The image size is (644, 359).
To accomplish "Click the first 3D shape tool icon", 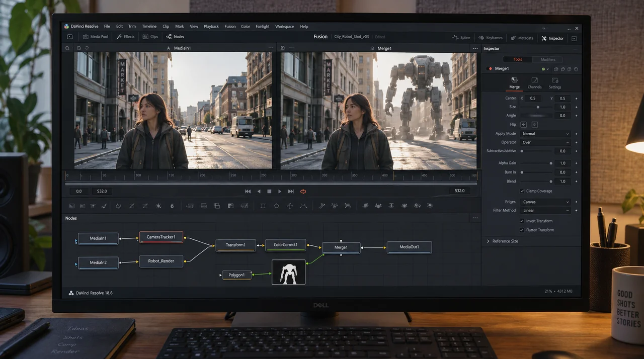I will click(x=365, y=206).
